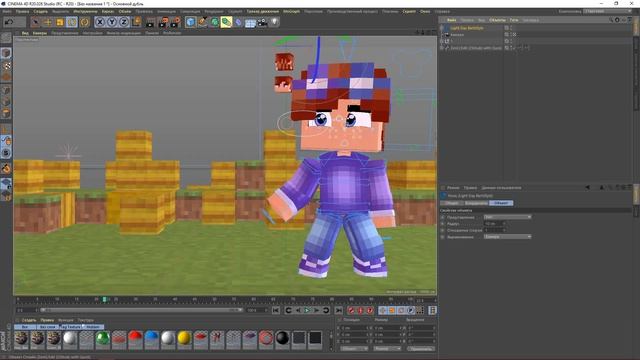Click the highlighted green modeling object icon
Screen dimensions: 640x360
[226, 22]
